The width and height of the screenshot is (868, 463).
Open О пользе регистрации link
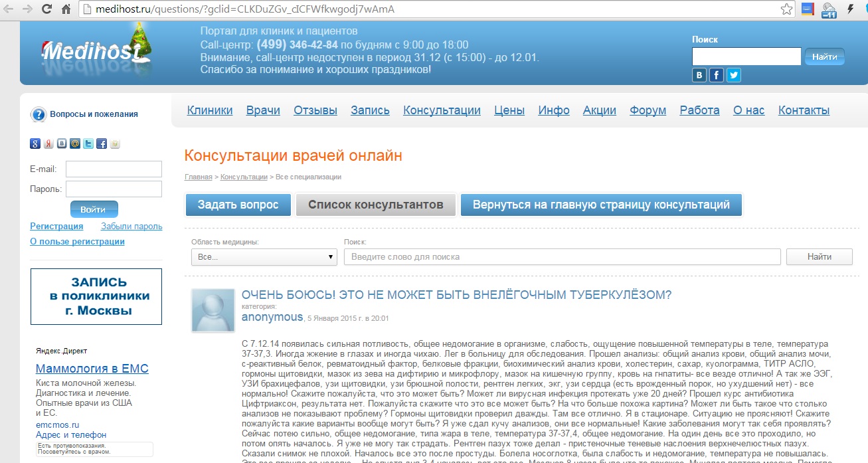77,241
